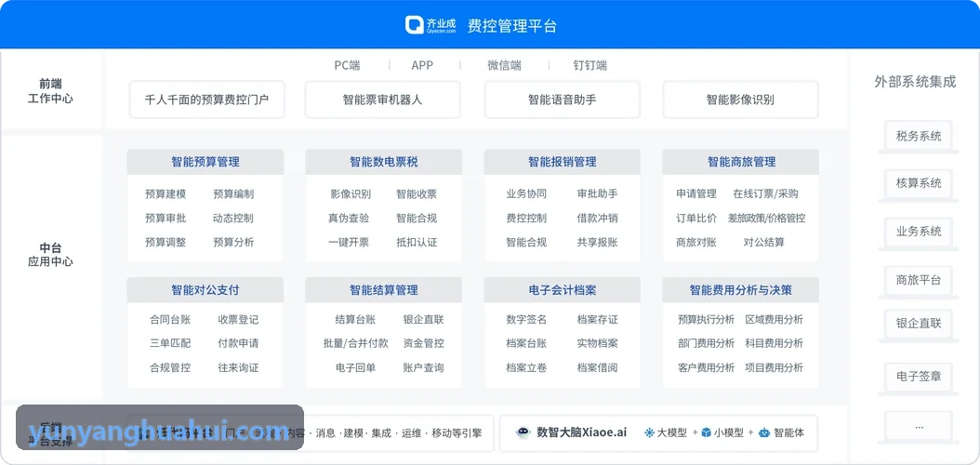Click the 业务协同 item
The width and height of the screenshot is (980, 465).
526,193
